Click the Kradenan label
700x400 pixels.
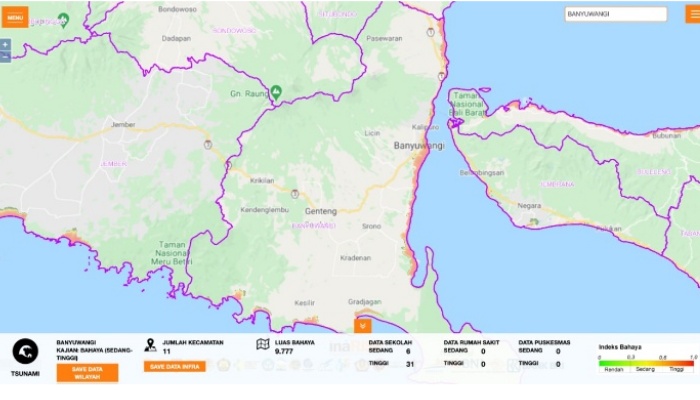[355, 258]
